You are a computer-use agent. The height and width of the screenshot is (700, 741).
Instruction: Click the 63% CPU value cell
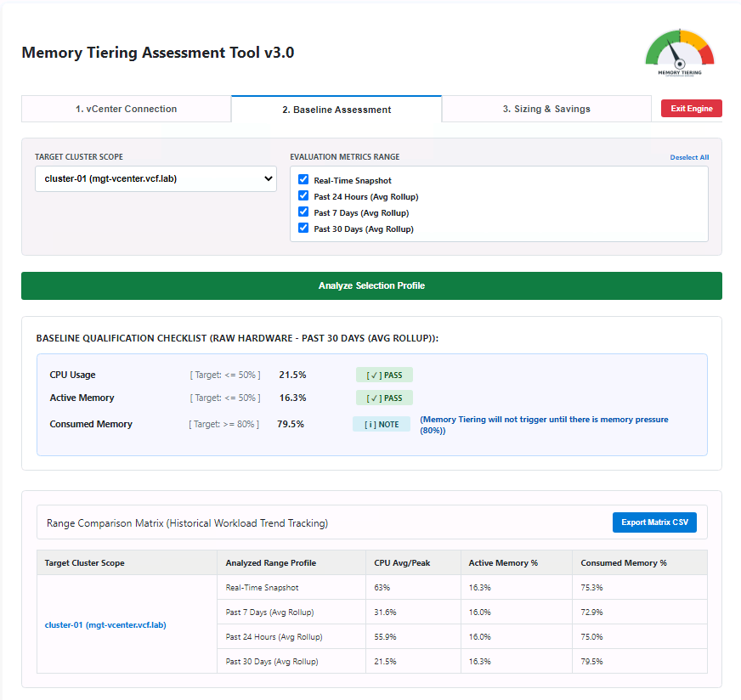click(413, 588)
